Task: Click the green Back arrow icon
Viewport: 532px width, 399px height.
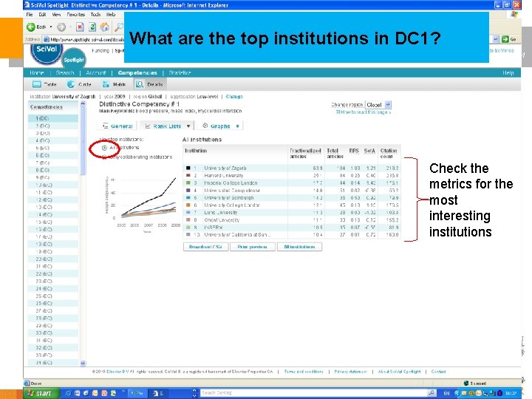Action: click(31, 27)
